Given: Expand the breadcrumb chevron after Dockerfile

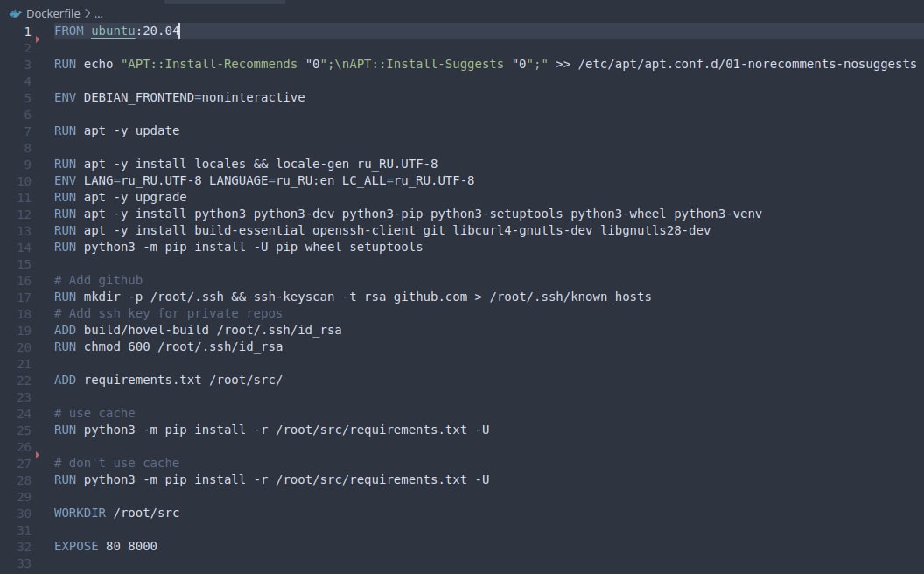Looking at the screenshot, I should [87, 13].
